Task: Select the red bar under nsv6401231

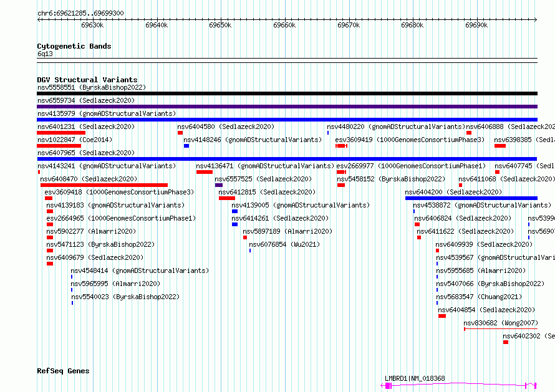Action: click(x=61, y=133)
